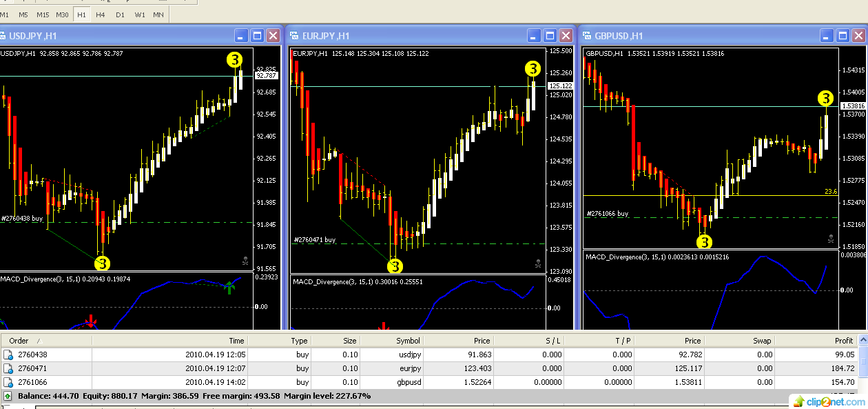Switch to the M15 timeframe

pos(43,14)
